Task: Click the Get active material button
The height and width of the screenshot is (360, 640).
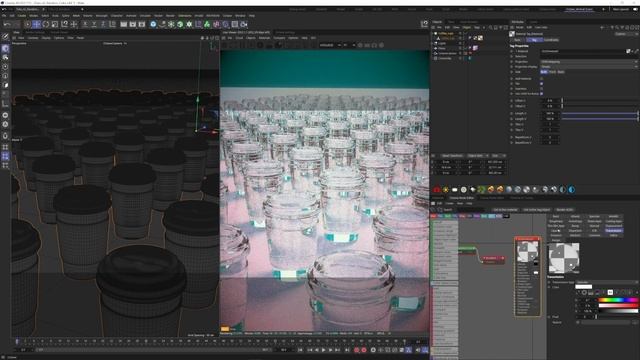Action: pos(505,210)
